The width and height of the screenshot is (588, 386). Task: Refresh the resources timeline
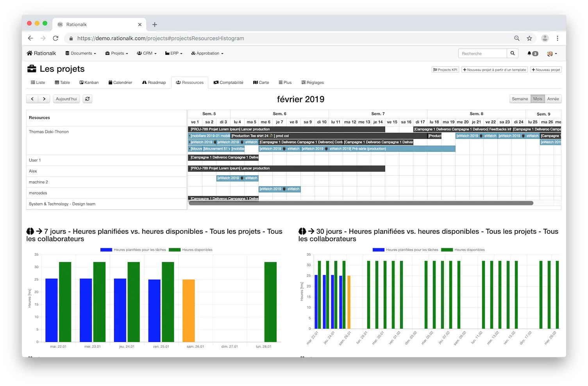(88, 99)
